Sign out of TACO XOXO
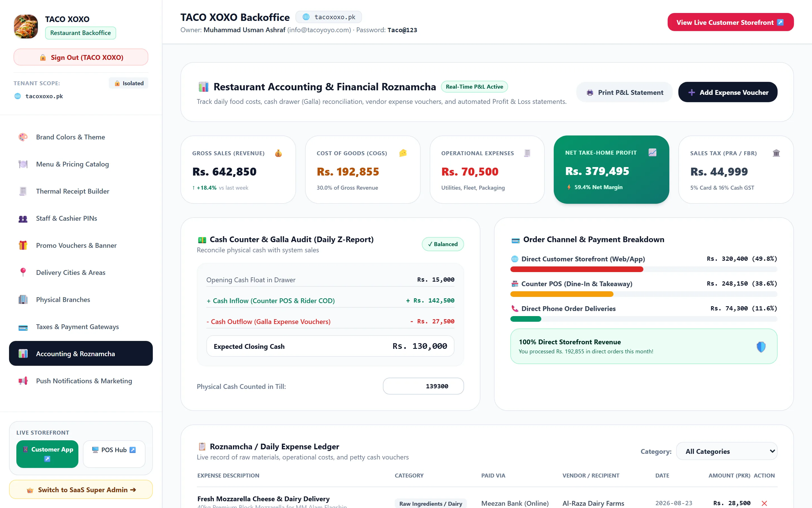 pos(81,58)
